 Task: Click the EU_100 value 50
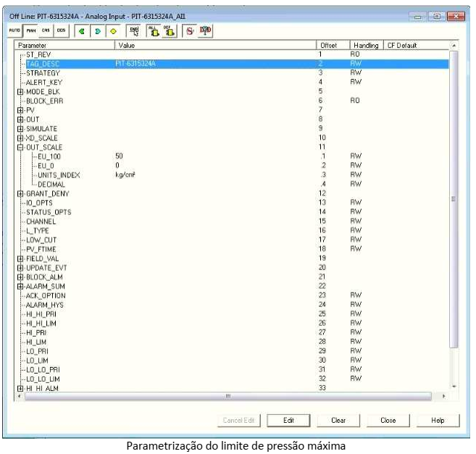point(119,156)
